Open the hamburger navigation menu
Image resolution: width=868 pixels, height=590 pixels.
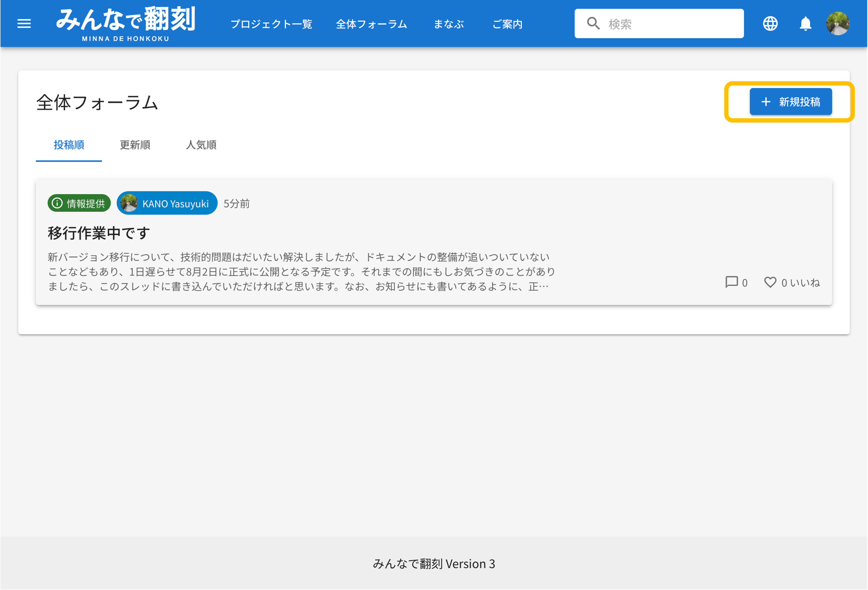click(24, 23)
